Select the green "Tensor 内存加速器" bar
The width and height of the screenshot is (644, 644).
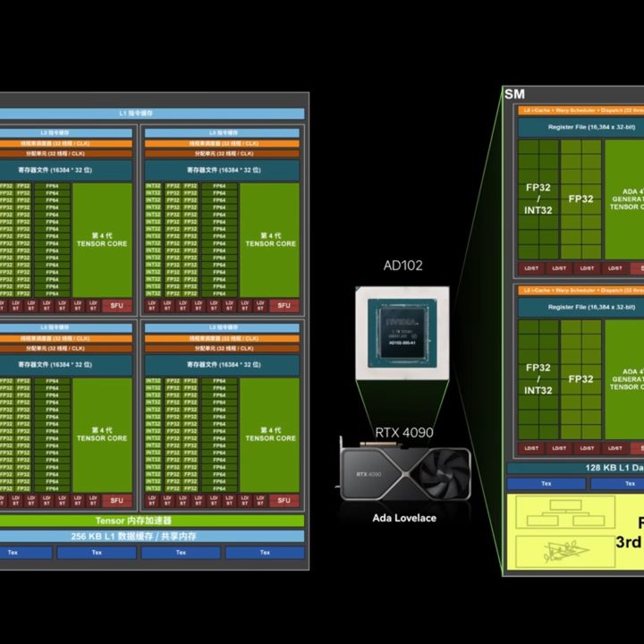(152, 521)
